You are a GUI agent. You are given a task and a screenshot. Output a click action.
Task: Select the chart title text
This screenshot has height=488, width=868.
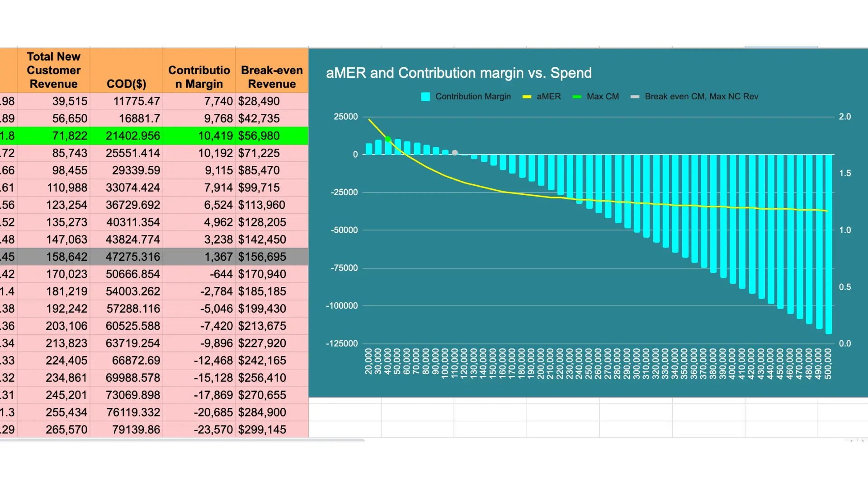pos(458,73)
